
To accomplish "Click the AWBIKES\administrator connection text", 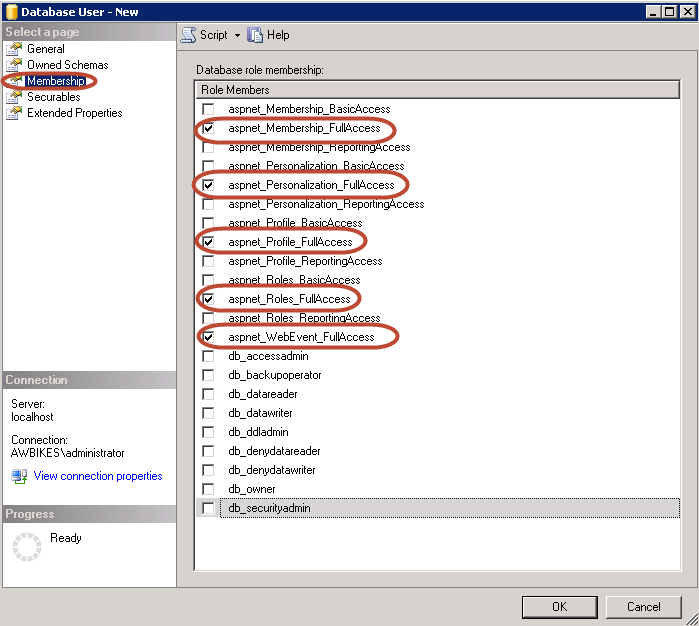I will 67,453.
